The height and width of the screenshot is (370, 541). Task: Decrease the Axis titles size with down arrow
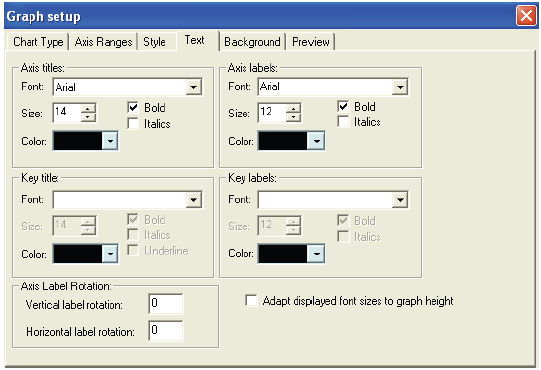(88, 117)
